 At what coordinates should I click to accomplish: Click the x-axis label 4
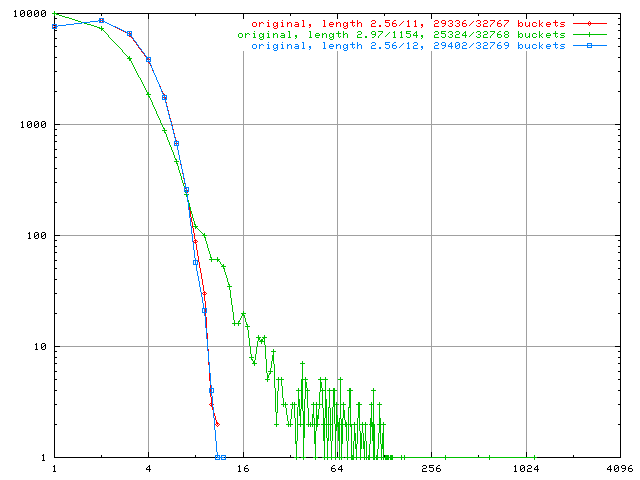point(149,469)
